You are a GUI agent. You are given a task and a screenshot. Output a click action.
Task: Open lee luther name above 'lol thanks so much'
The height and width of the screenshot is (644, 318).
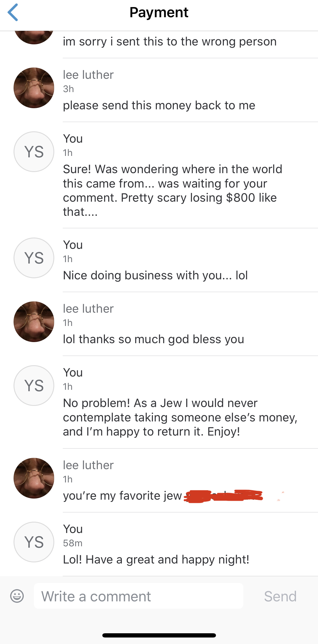(x=88, y=309)
